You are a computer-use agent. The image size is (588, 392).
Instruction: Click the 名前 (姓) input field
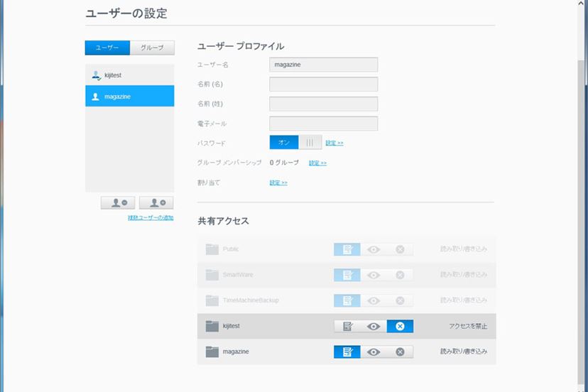coord(324,104)
